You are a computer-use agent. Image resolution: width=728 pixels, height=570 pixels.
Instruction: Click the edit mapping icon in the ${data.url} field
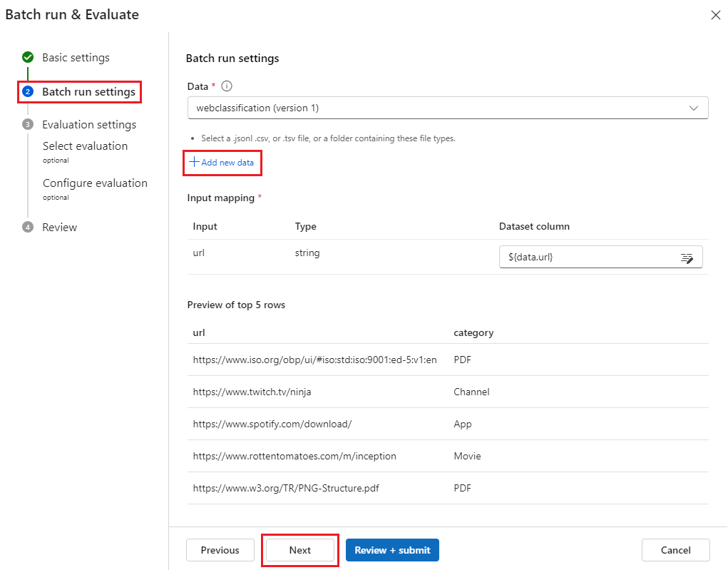click(x=687, y=258)
